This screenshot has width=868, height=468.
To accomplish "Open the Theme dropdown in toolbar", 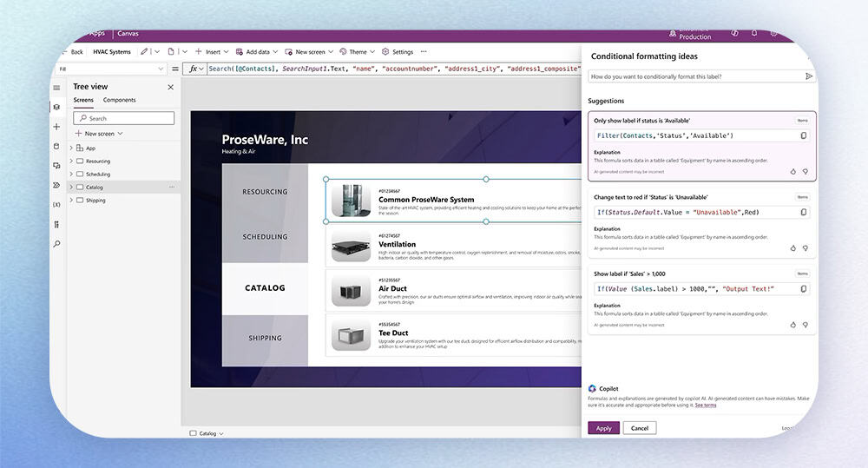I will [353, 52].
